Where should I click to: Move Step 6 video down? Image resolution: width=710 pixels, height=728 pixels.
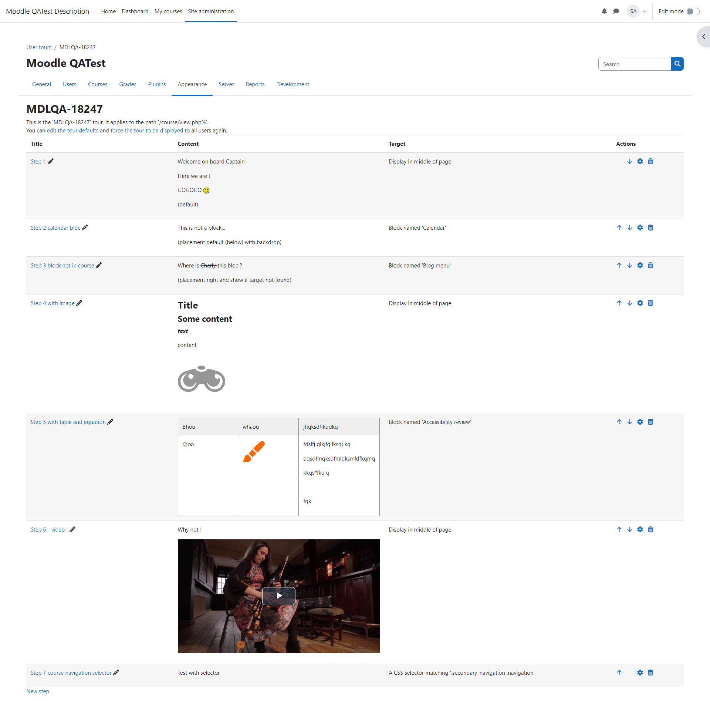[x=629, y=529]
